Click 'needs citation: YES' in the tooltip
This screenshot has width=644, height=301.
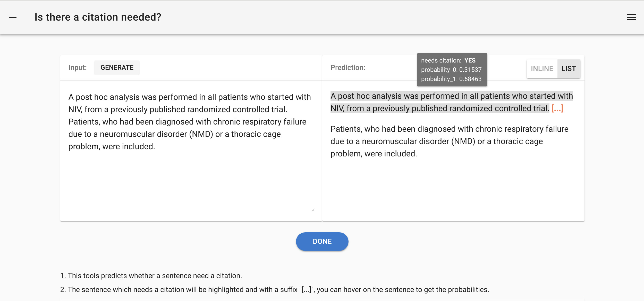tap(448, 60)
